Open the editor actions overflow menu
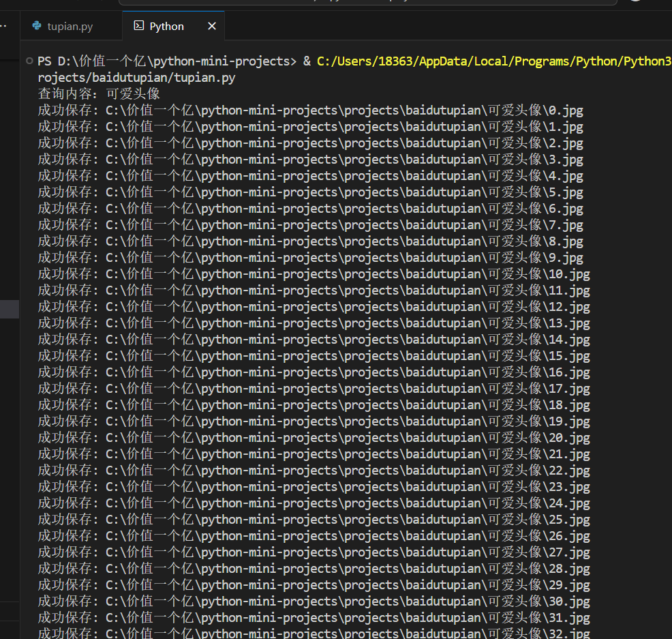 pos(4,25)
